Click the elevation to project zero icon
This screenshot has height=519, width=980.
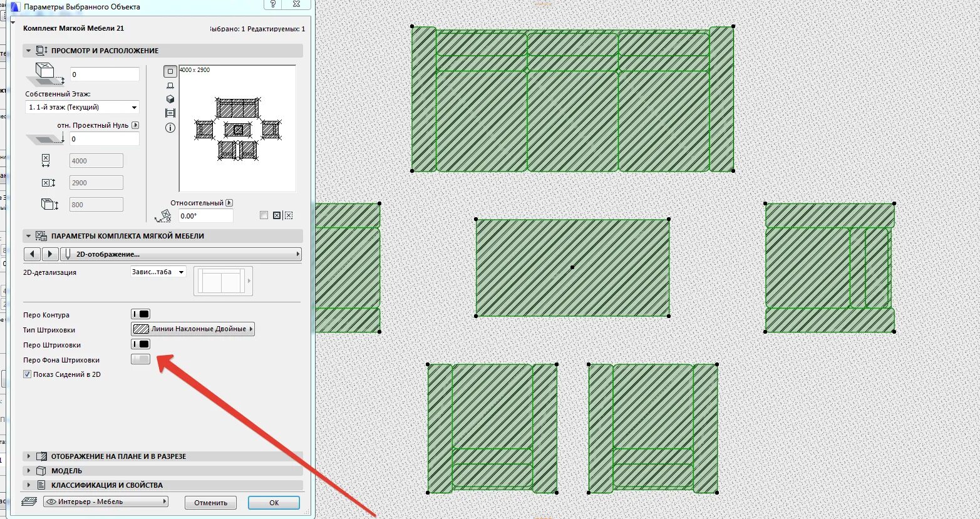(x=45, y=139)
